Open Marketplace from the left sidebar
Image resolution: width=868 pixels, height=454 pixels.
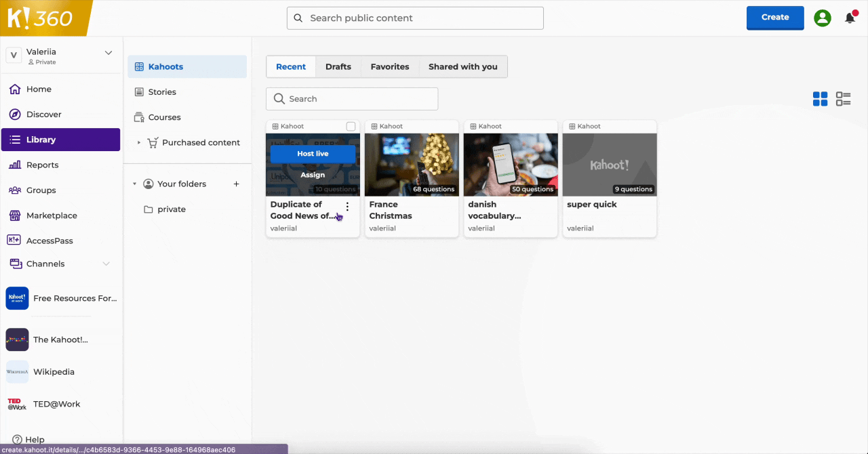52,215
